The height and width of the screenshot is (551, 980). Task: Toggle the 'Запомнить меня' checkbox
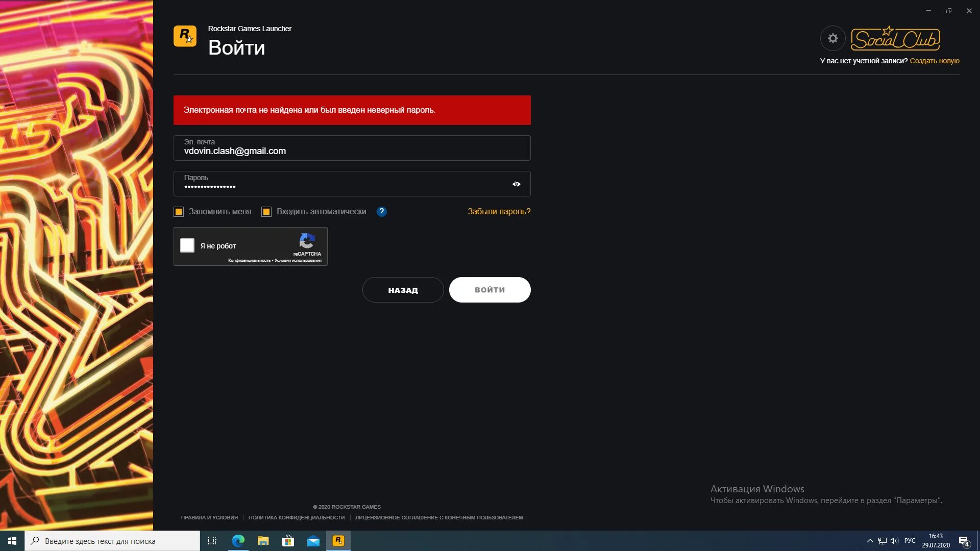tap(179, 212)
